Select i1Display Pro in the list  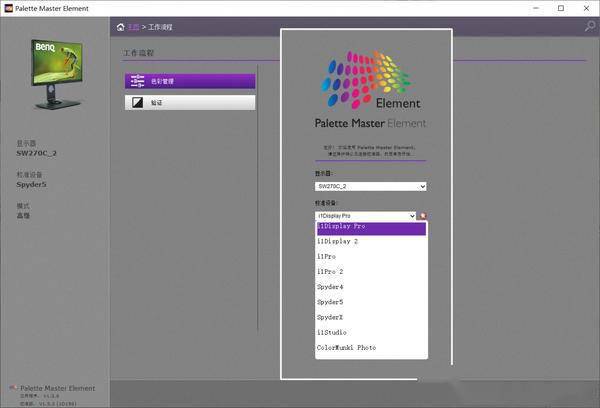(371, 228)
